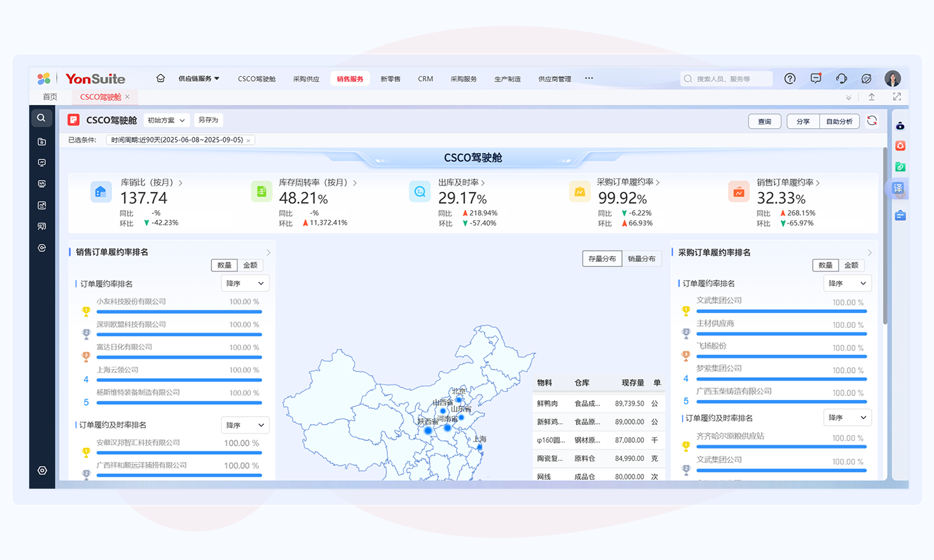The image size is (934, 560).
Task: Toggle the map to 销量分布
Action: (x=641, y=259)
